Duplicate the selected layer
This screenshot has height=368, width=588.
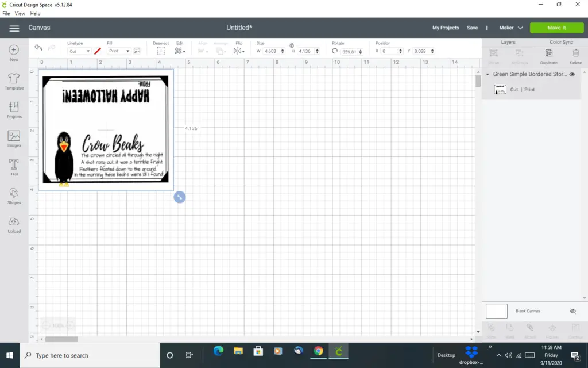point(548,56)
